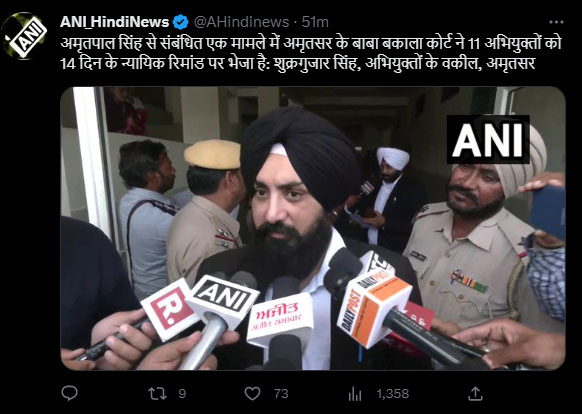582x414 pixels.
Task: Open the tweet's video thumbnail
Action: (x=313, y=228)
